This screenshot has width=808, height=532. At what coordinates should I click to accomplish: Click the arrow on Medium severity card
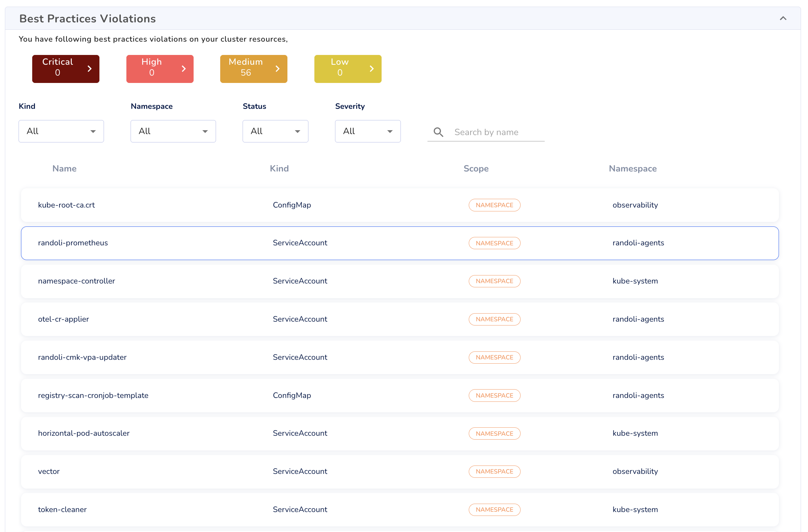[x=278, y=69]
